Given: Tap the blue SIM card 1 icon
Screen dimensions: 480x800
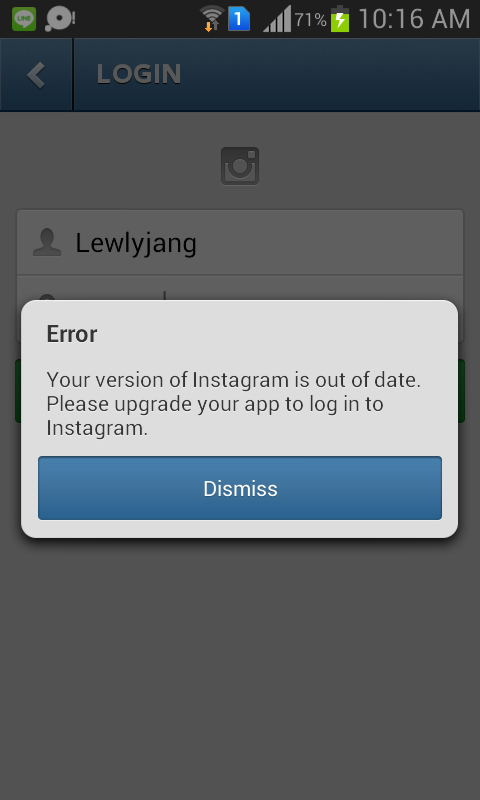Looking at the screenshot, I should coord(239,19).
